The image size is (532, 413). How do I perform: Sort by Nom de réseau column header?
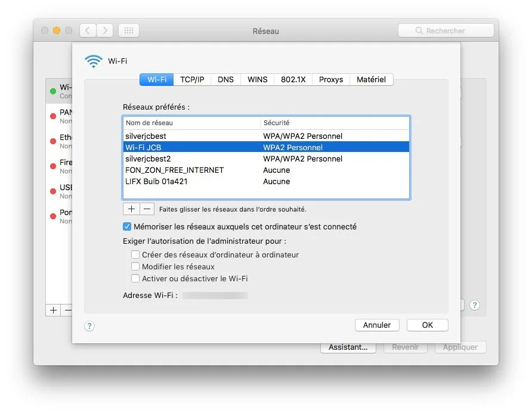191,123
